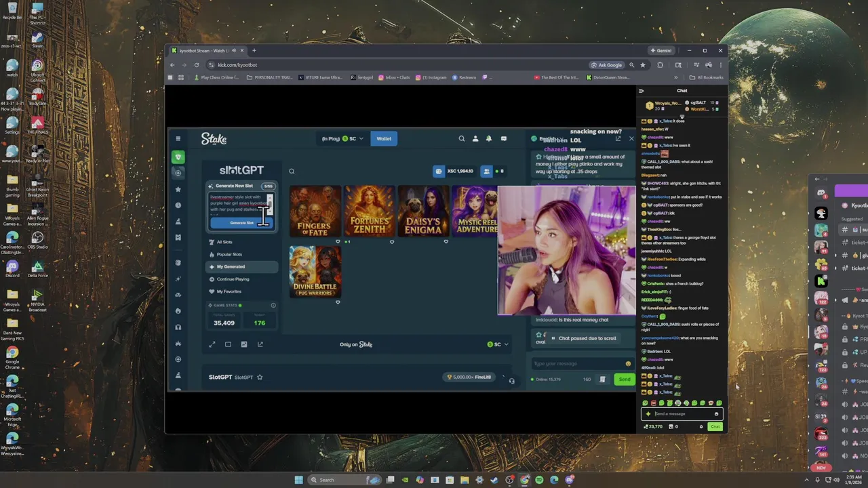
Task: Click the Game Stats info icon
Action: point(273,305)
